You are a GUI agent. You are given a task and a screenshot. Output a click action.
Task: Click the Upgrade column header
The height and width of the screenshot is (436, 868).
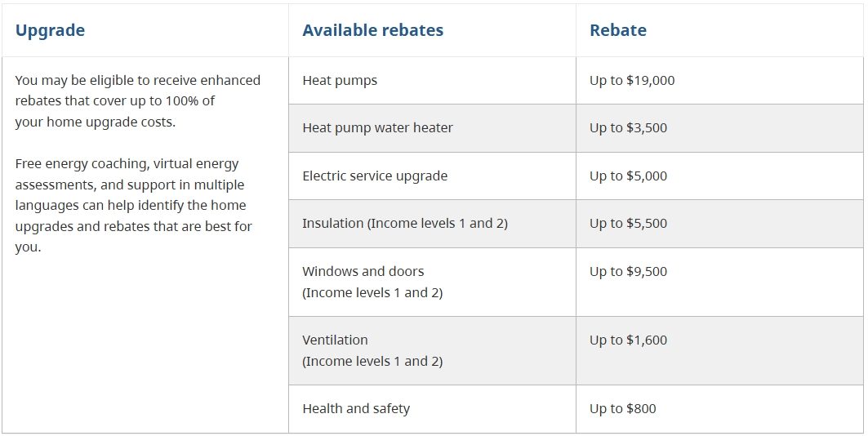point(50,30)
